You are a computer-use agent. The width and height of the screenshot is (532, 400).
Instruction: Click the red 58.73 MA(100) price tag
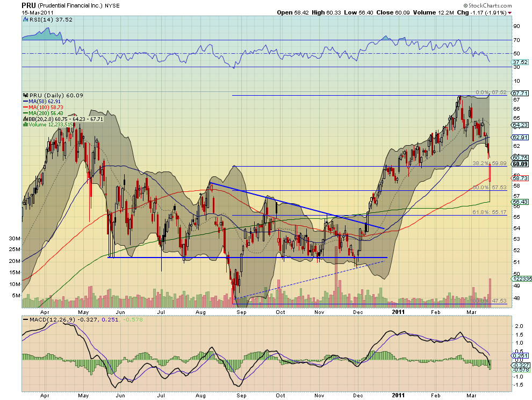520,178
